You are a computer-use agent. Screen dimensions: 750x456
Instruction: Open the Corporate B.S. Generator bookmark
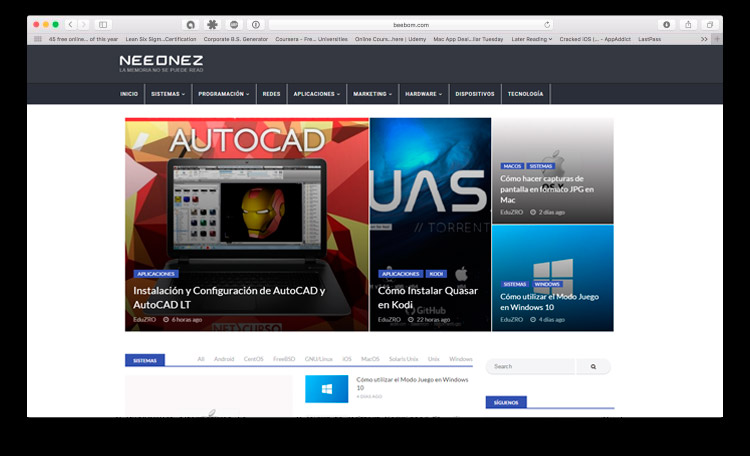[236, 39]
